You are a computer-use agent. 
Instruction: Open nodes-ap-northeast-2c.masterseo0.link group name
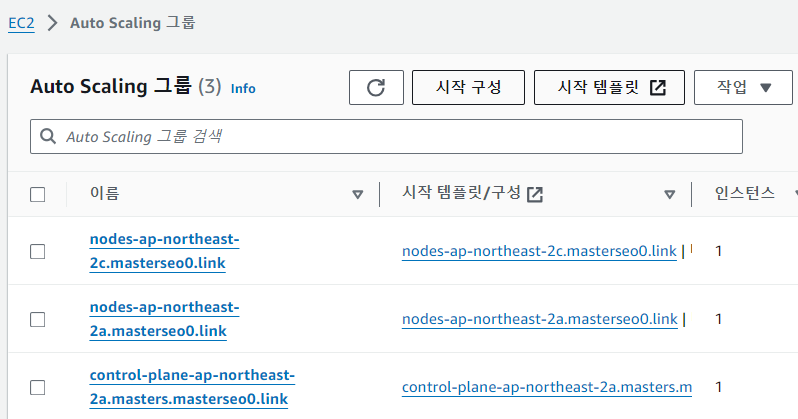click(x=164, y=251)
